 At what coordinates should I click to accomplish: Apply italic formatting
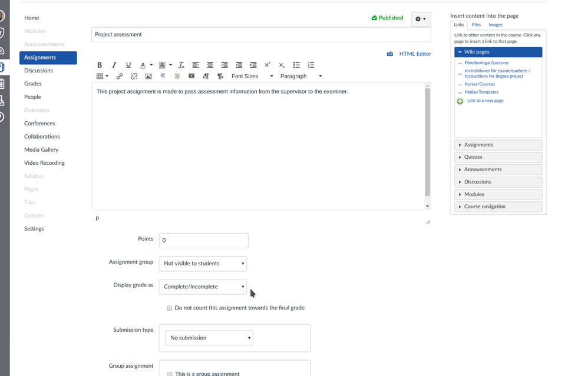[114, 65]
